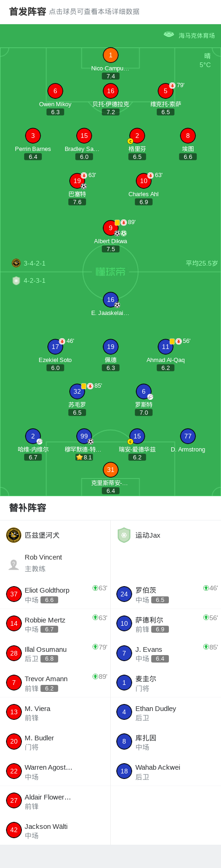
Task: Open Illal Osumanu number 28 substitute
Action: click(55, 653)
